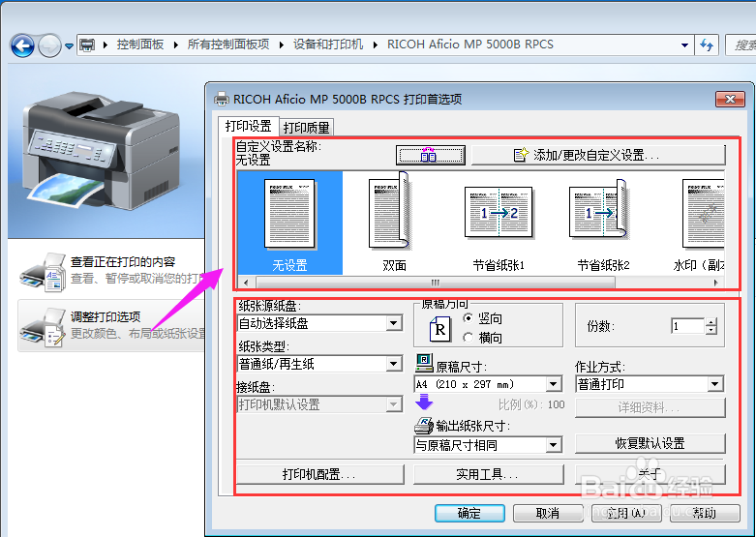
Task: Decrease copies with the down spinner
Action: click(x=711, y=331)
